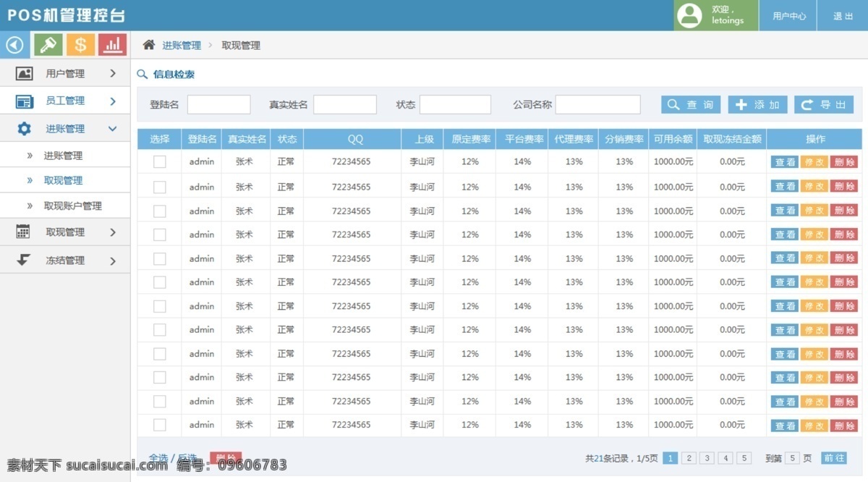Tick the checkbox in the sixth table row

click(x=160, y=282)
